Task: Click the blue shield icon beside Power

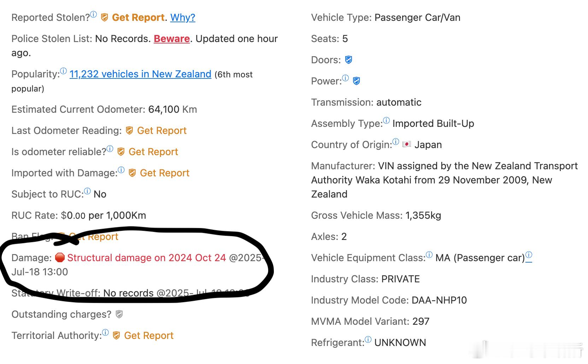Action: (357, 81)
